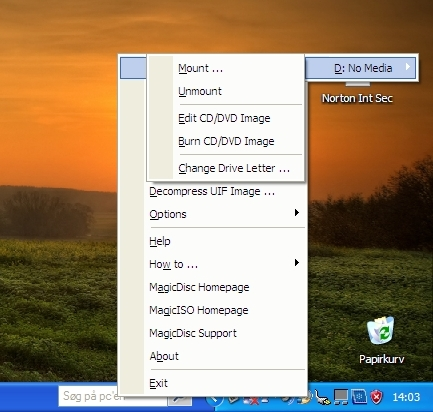Select the Norton Int Sec desktop shortcut
Viewport: 433px width, 412px height.
coord(357,98)
